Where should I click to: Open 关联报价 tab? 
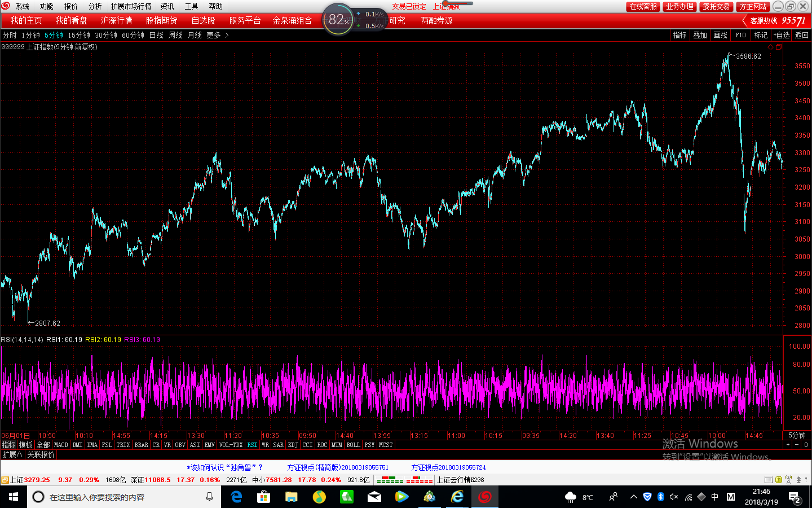click(41, 454)
